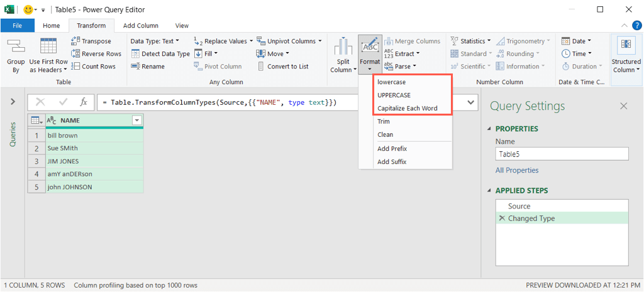This screenshot has height=292, width=644.
Task: Click the Group By icon
Action: 16,46
